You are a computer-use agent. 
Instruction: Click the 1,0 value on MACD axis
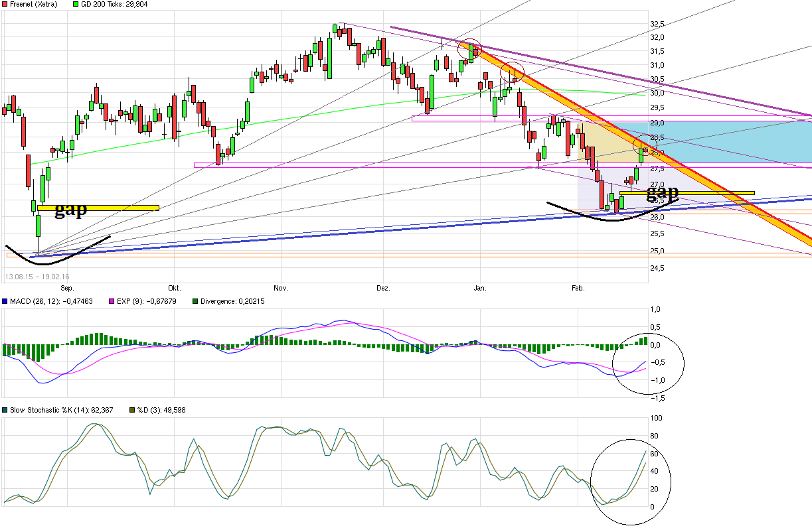655,310
